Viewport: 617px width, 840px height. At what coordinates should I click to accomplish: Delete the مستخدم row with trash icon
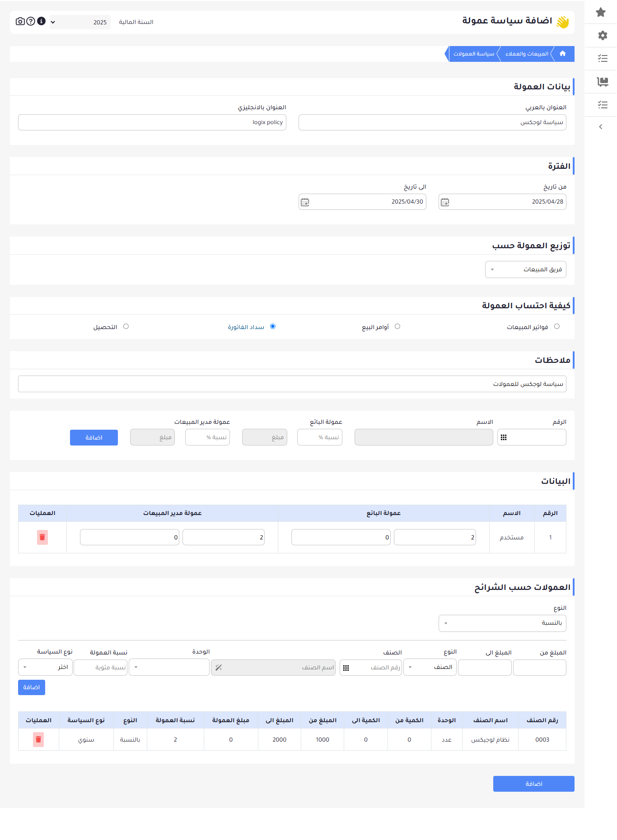42,537
